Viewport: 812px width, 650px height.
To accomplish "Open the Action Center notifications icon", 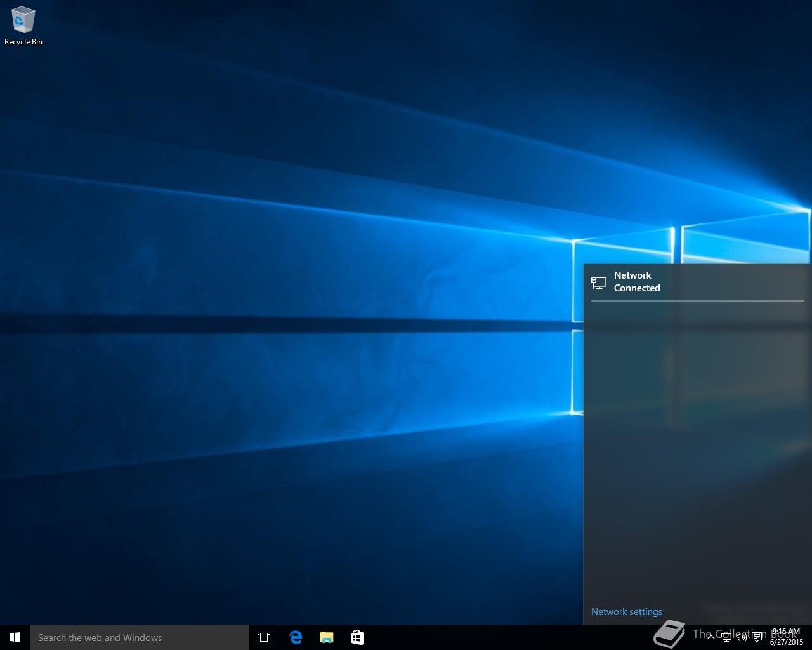I will coord(757,637).
